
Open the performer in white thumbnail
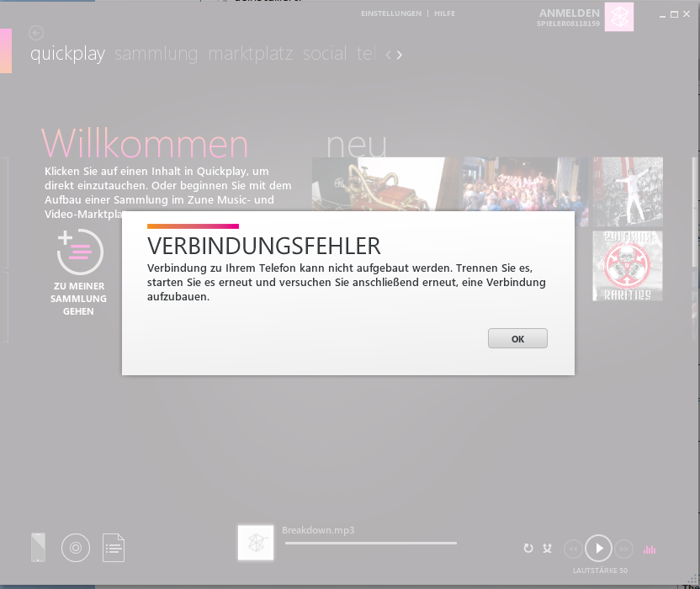pyautogui.click(x=628, y=192)
